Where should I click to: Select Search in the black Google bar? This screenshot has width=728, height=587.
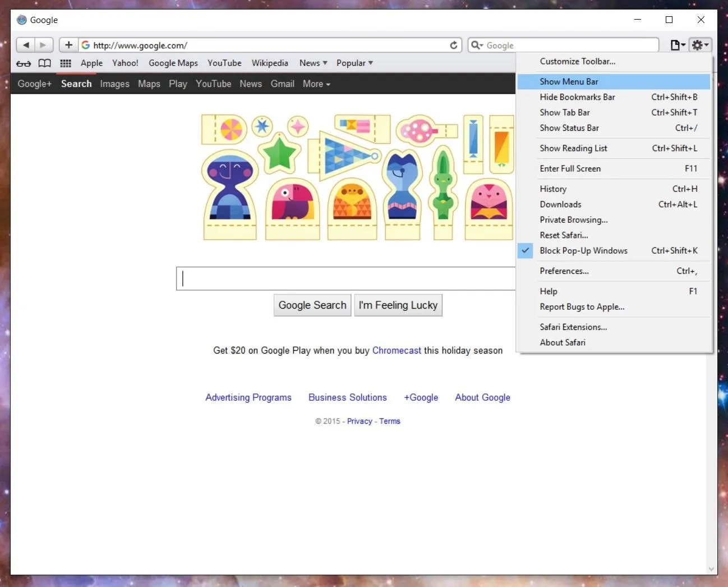(x=76, y=84)
